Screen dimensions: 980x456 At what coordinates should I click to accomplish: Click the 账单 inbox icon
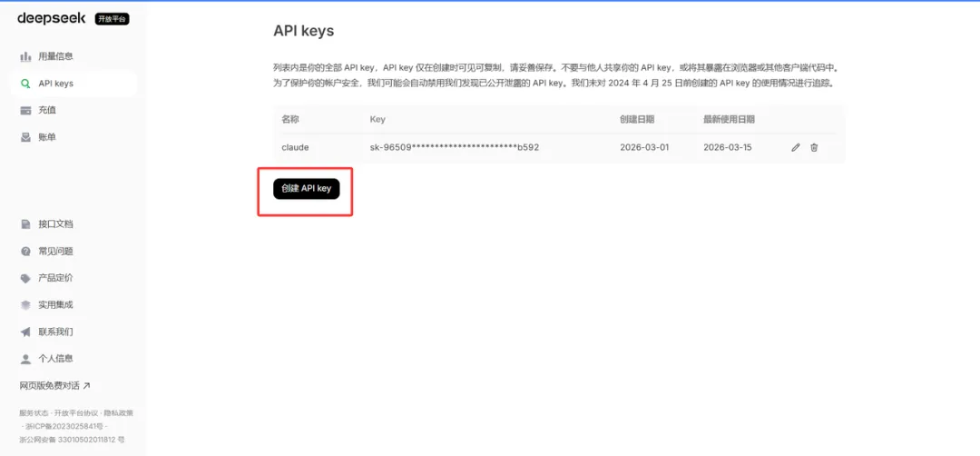(25, 137)
